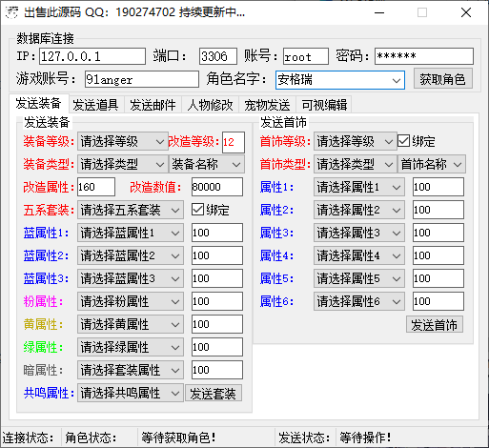Switch to the 宠物发送 tab
Screen dimensions: 489x448
click(x=267, y=105)
